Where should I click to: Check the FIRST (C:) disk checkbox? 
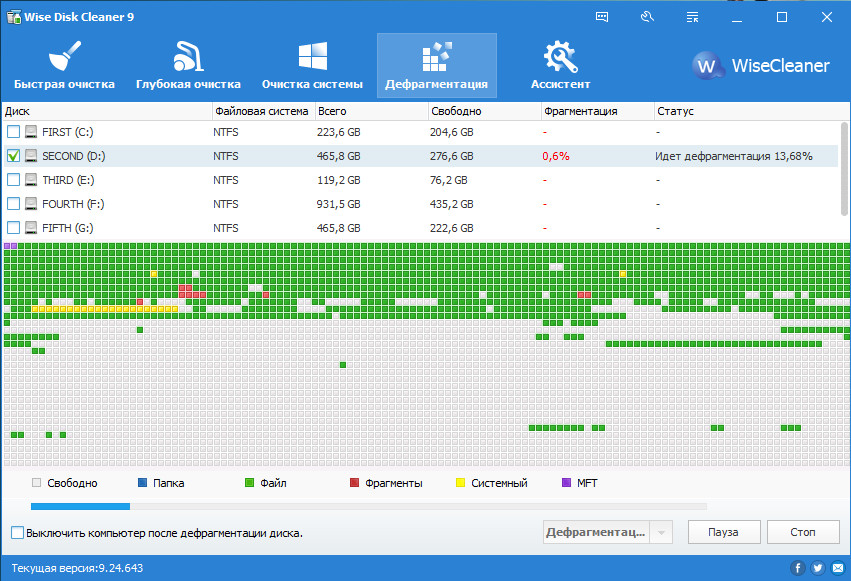pyautogui.click(x=13, y=132)
